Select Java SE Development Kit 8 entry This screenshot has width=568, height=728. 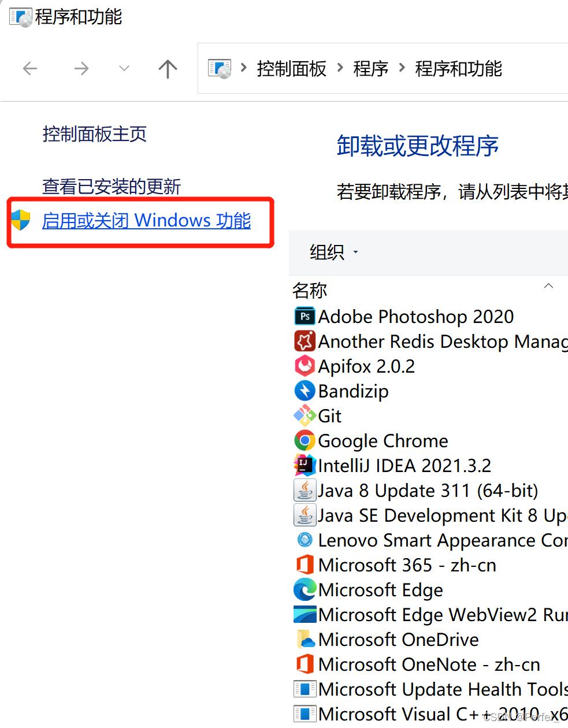point(443,515)
